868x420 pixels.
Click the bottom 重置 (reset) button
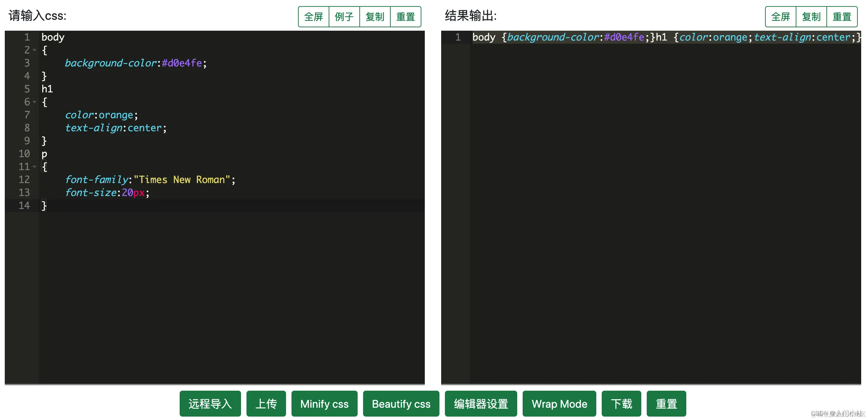(x=667, y=404)
